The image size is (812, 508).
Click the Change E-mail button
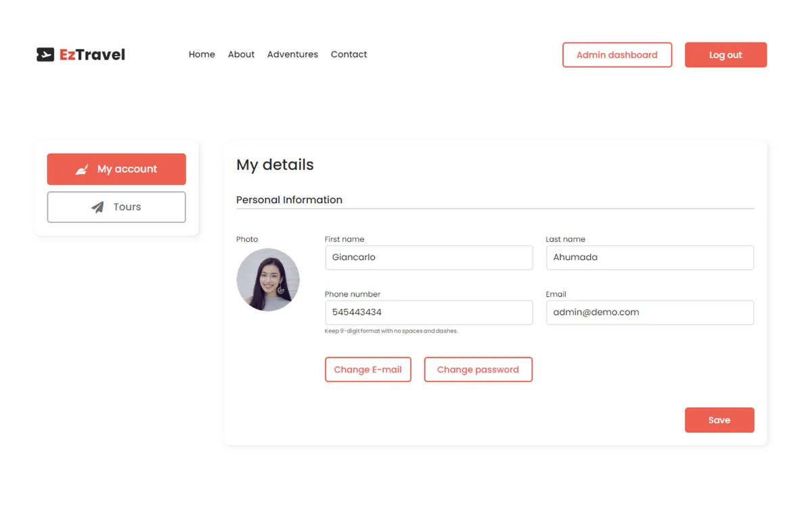point(368,370)
